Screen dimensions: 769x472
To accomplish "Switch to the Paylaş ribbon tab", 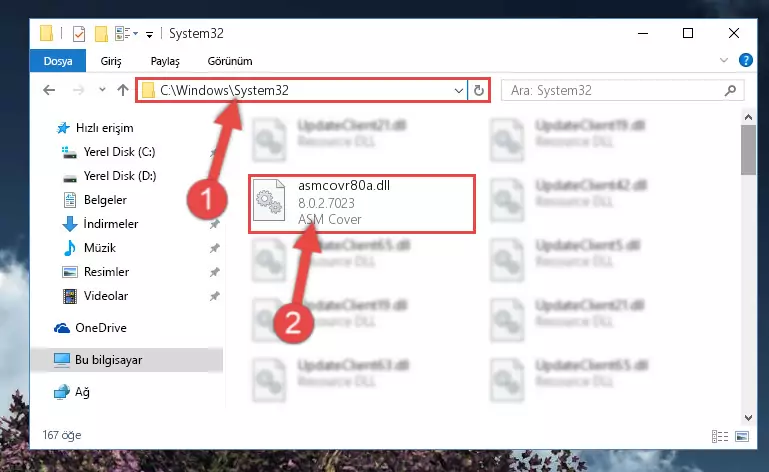I will 165,61.
